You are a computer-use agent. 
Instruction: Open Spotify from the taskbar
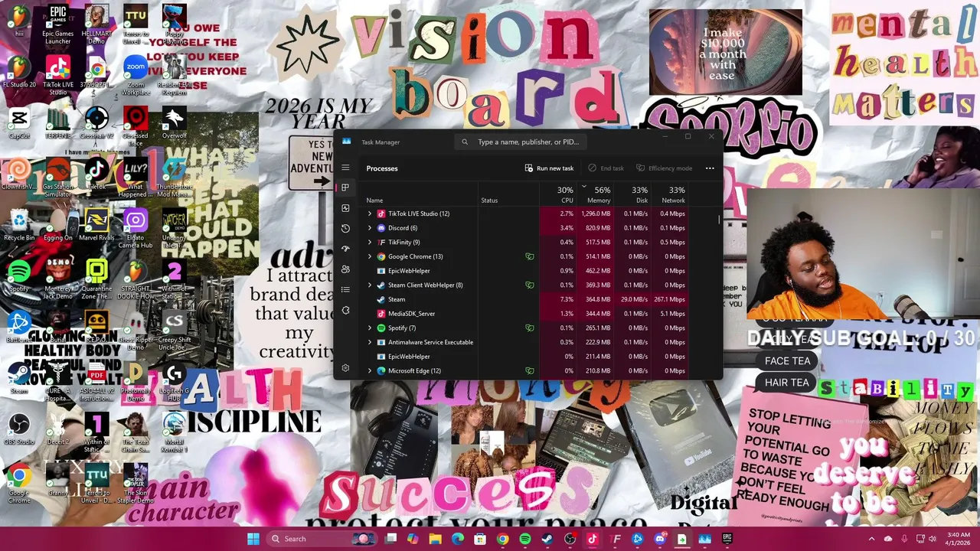(x=525, y=539)
